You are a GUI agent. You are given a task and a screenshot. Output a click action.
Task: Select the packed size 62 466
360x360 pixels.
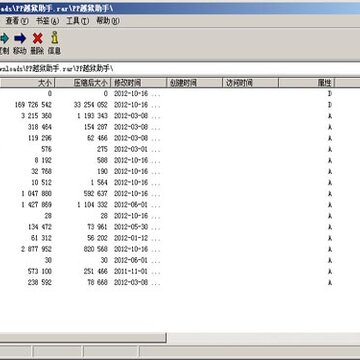click(98, 138)
